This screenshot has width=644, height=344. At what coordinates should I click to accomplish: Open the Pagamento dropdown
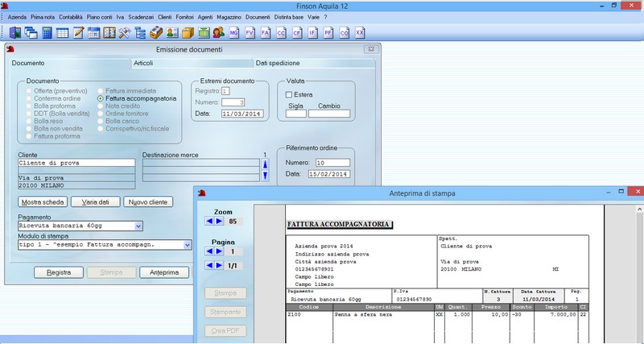click(138, 226)
